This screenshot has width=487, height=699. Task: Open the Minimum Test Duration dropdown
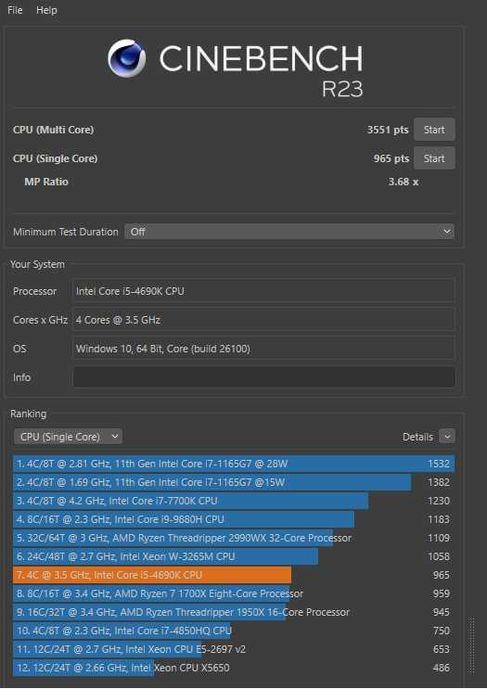click(x=289, y=232)
